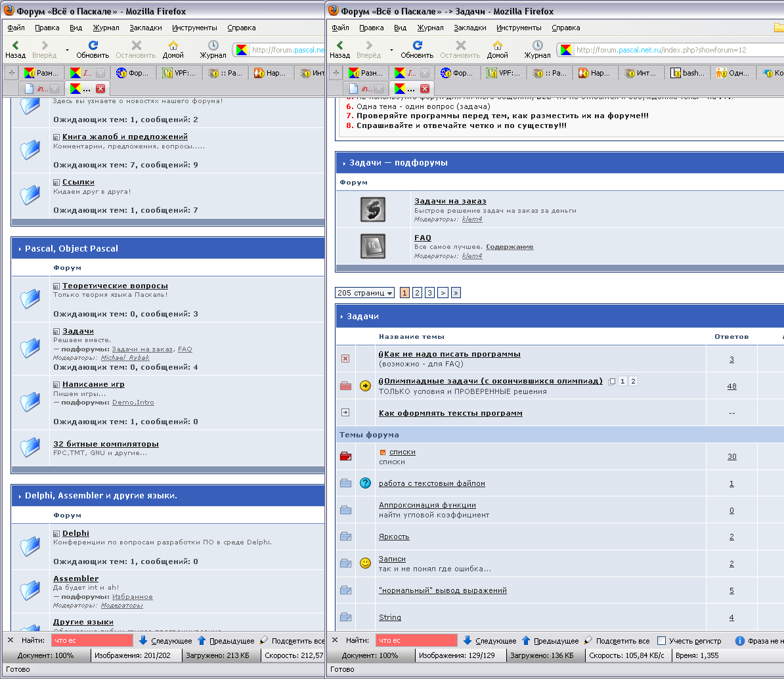The height and width of the screenshot is (679, 784).
Task: Click the smiley icon beside the Записи topic
Action: (x=365, y=563)
